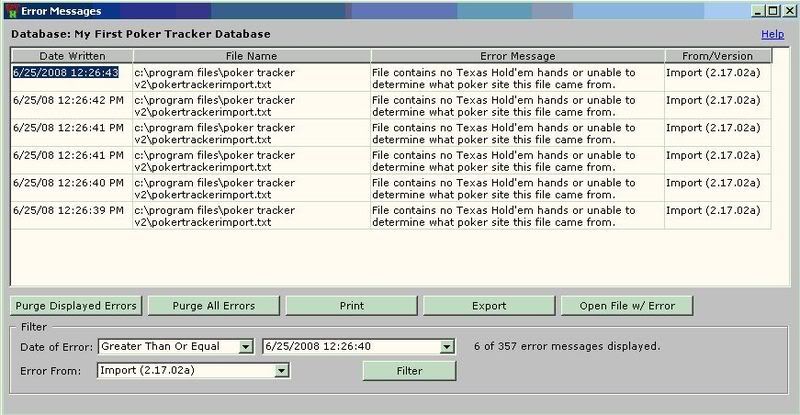Select the highlighted 12:26:43 date cell
The image size is (800, 415).
point(66,73)
